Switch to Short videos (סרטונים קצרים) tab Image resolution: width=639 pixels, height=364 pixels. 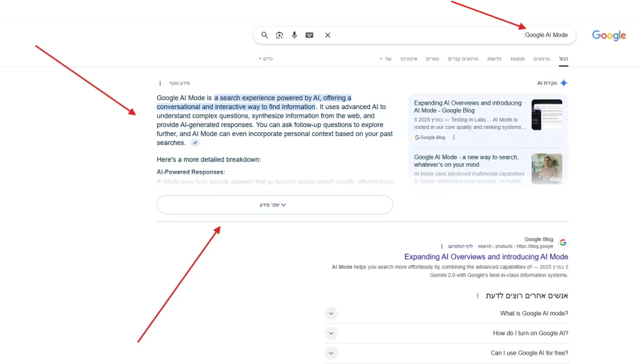click(x=463, y=59)
